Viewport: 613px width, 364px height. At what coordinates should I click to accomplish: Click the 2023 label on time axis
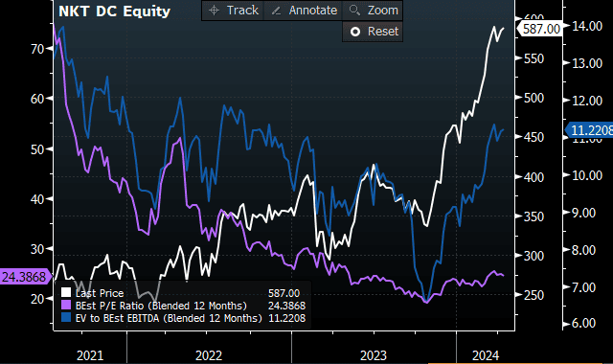(x=374, y=355)
